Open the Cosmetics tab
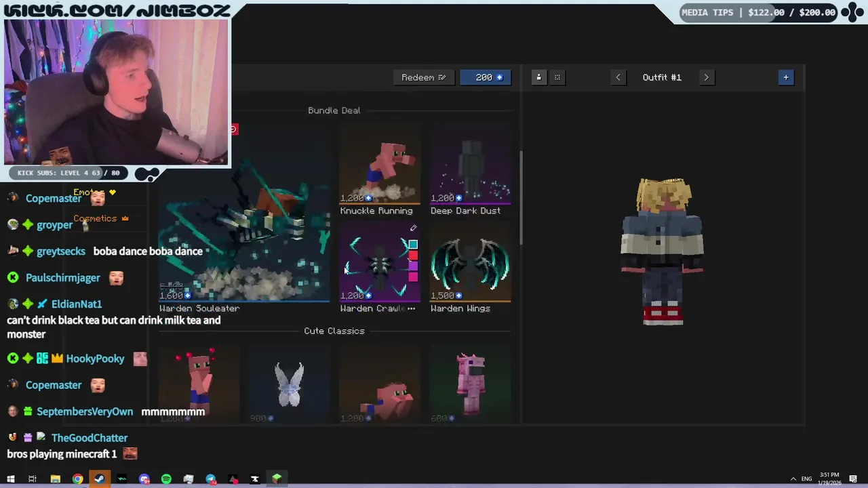This screenshot has width=868, height=488. [100, 218]
